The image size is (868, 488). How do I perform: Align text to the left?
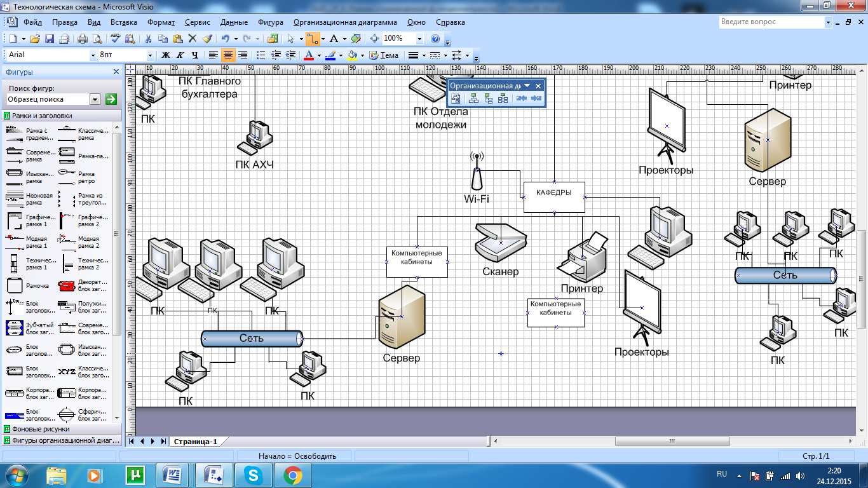[x=214, y=55]
